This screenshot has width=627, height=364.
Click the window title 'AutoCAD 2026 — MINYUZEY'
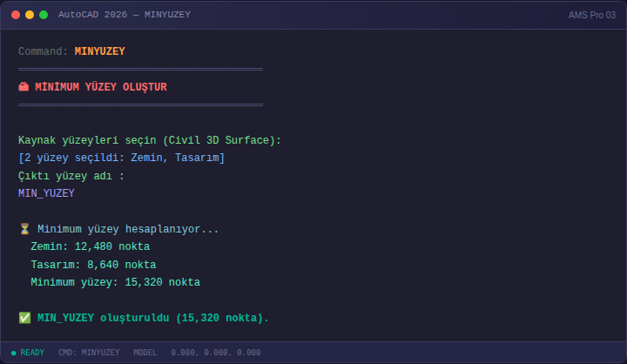[x=125, y=15]
